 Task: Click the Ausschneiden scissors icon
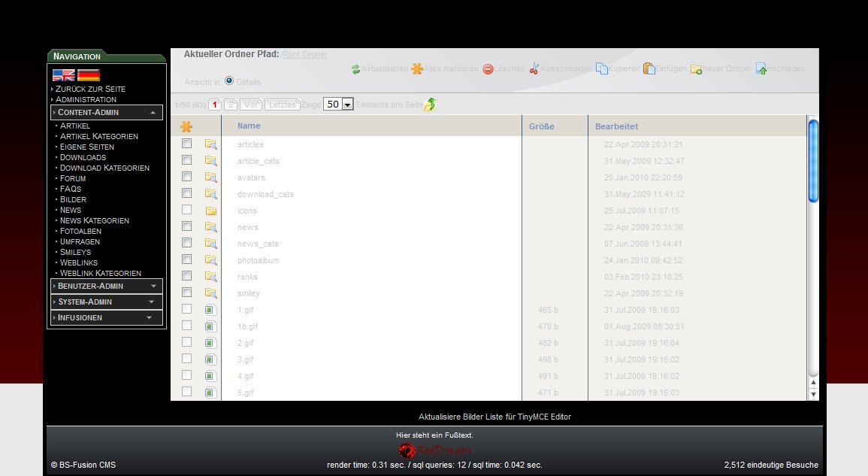pos(534,69)
